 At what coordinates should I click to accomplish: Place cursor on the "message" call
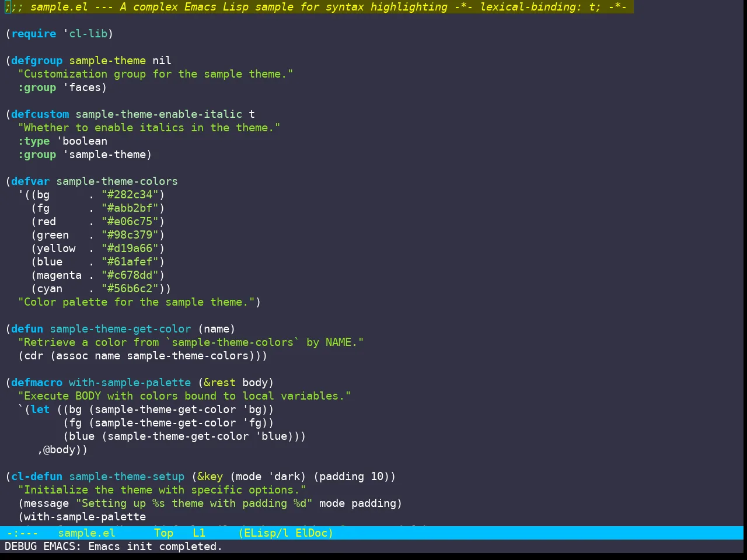tap(47, 503)
